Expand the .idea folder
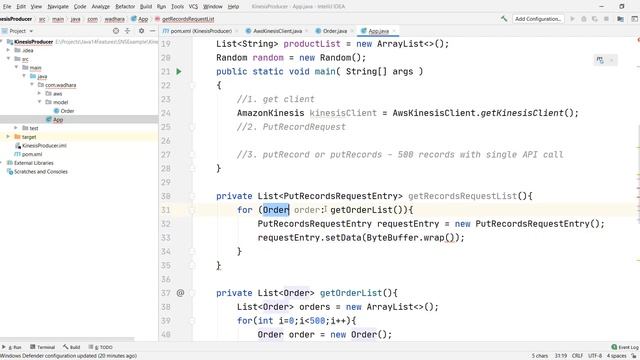This screenshot has height=360, width=640. 8,50
